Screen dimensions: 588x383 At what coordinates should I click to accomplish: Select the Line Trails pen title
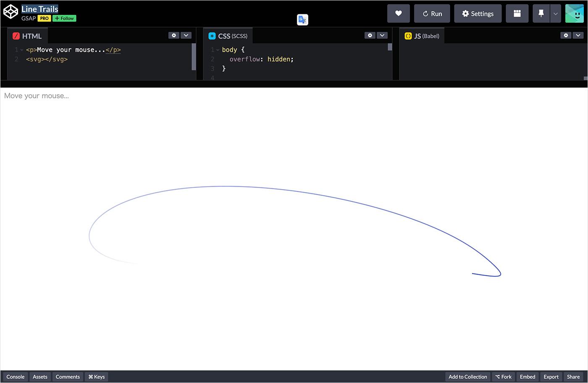[x=40, y=9]
